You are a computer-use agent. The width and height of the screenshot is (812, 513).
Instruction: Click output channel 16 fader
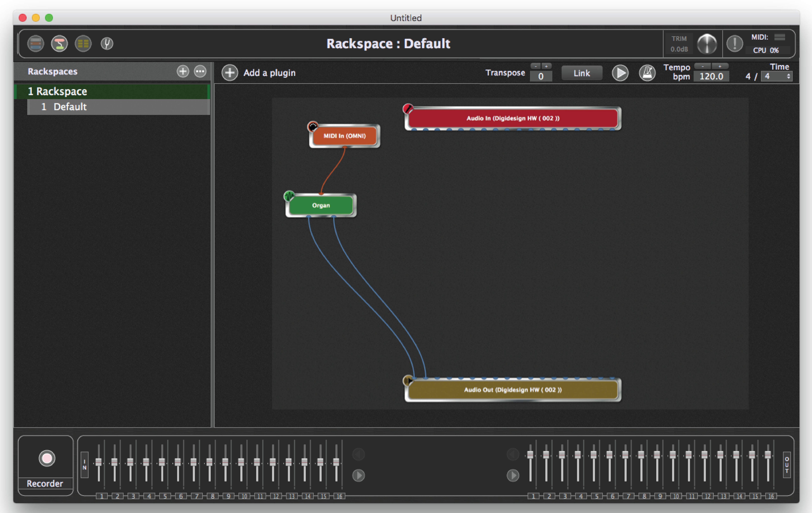click(x=768, y=455)
